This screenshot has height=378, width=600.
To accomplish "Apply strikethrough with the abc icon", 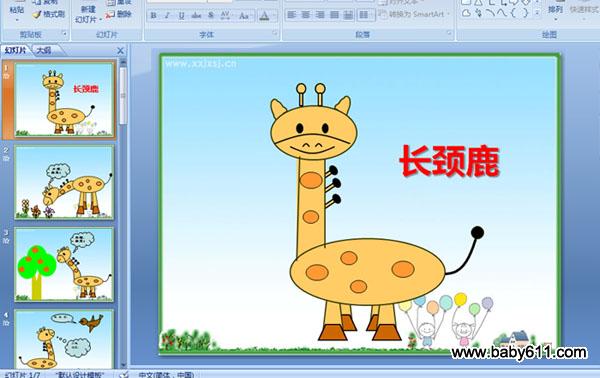I will pos(196,16).
